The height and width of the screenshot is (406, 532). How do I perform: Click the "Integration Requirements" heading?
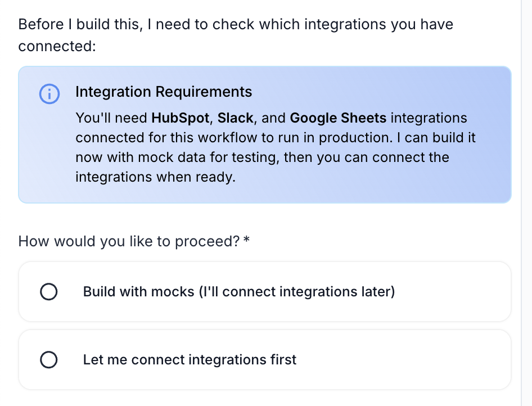(164, 92)
